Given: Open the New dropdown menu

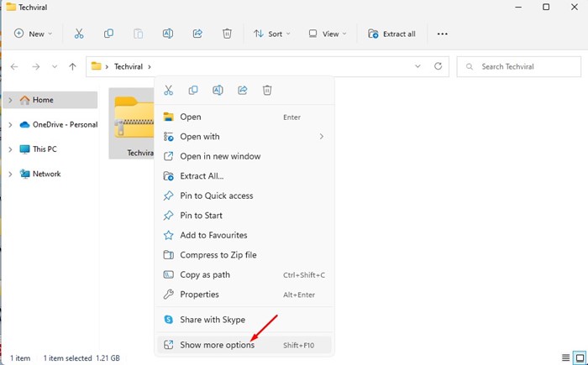Looking at the screenshot, I should [x=33, y=34].
